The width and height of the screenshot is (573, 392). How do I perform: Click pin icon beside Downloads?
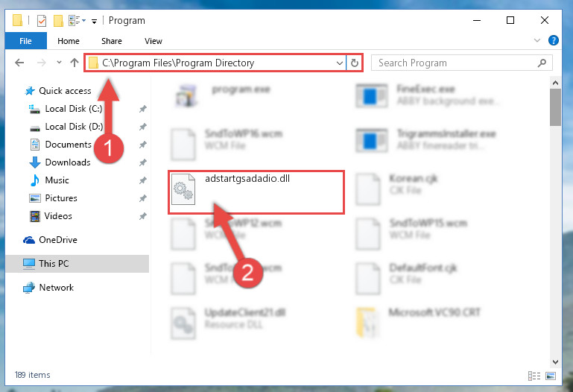pyautogui.click(x=142, y=162)
